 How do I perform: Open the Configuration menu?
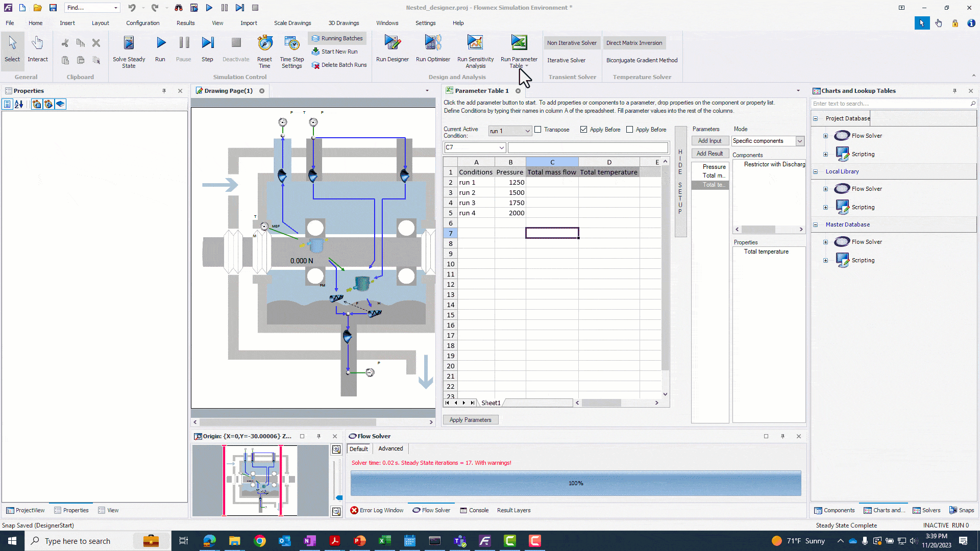[x=142, y=23]
